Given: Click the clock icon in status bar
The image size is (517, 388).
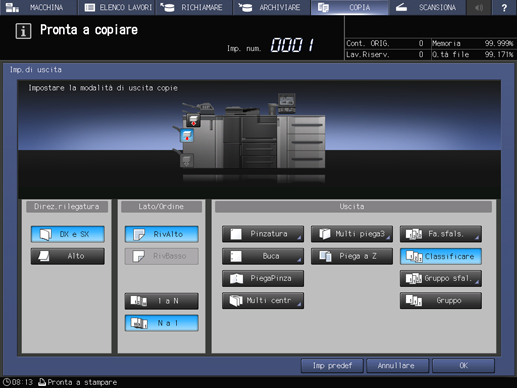Looking at the screenshot, I should pyautogui.click(x=7, y=382).
